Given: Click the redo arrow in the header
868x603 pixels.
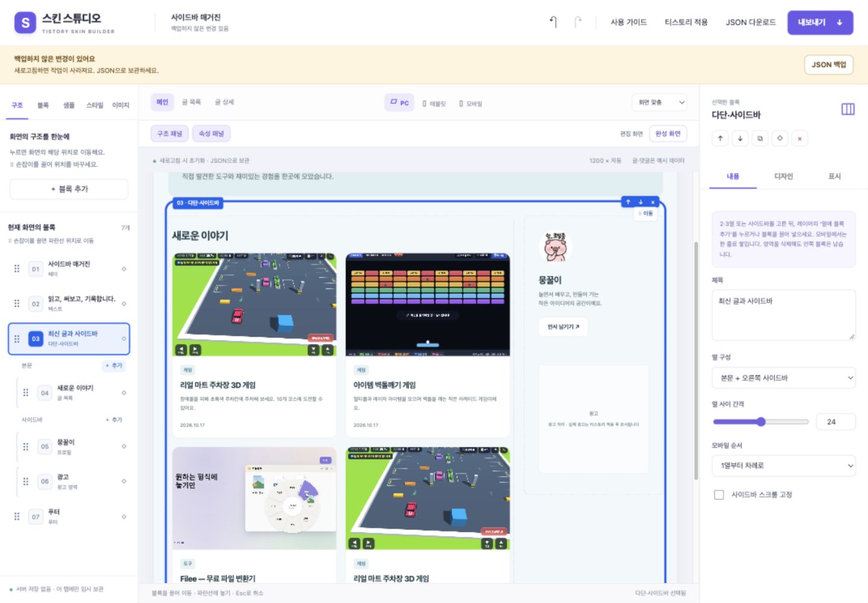Looking at the screenshot, I should pos(577,22).
